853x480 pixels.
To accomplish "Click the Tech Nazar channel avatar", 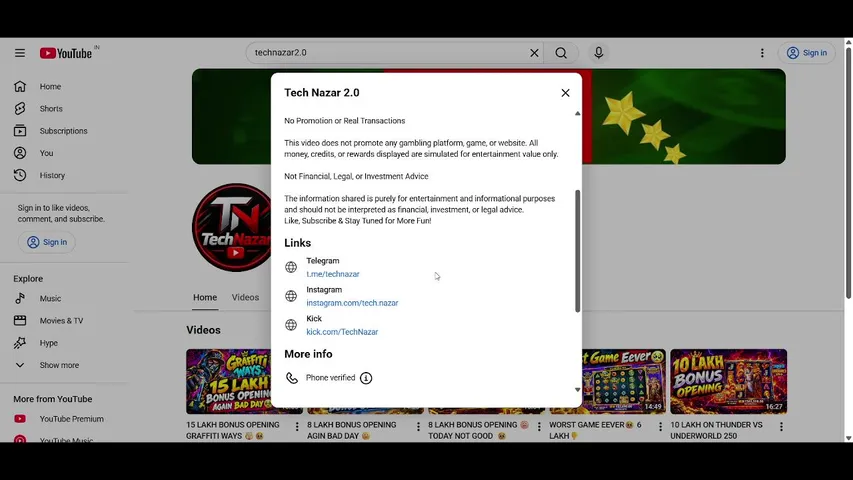I will [232, 227].
